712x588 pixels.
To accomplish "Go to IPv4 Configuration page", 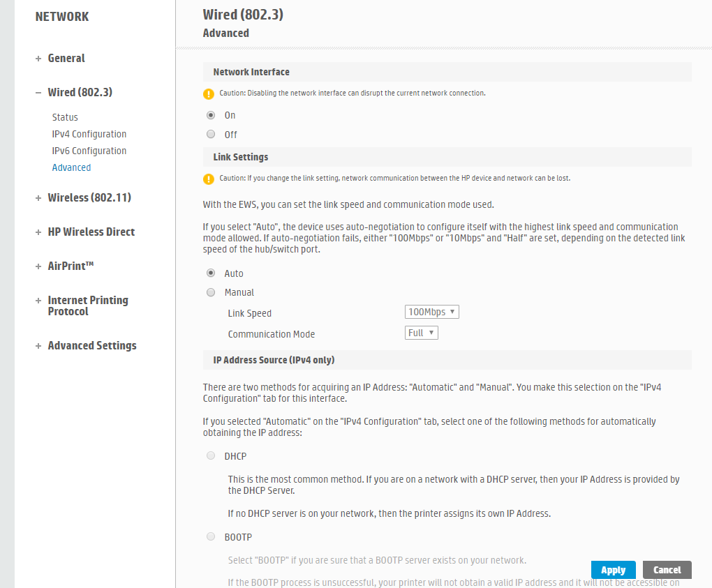I will [x=89, y=134].
